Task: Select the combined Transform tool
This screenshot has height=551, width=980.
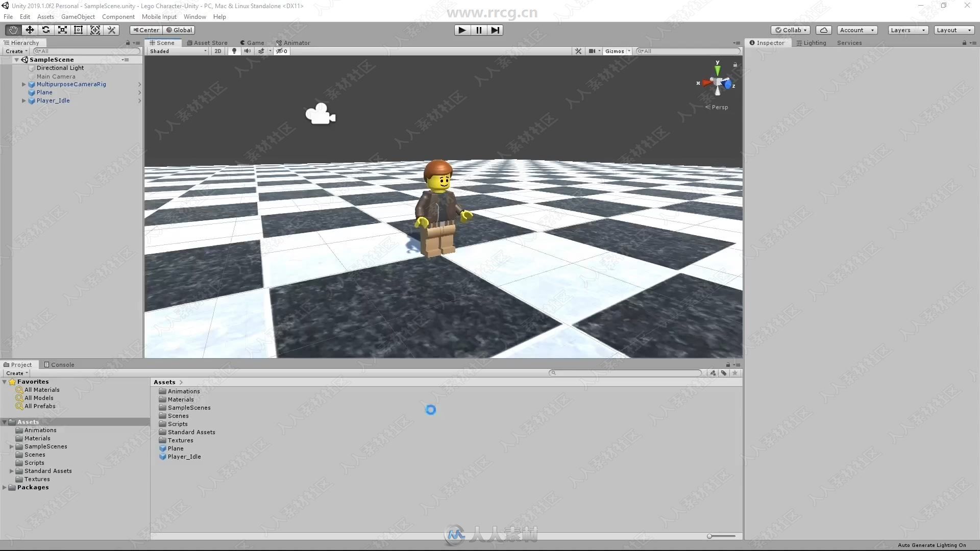Action: pos(95,30)
